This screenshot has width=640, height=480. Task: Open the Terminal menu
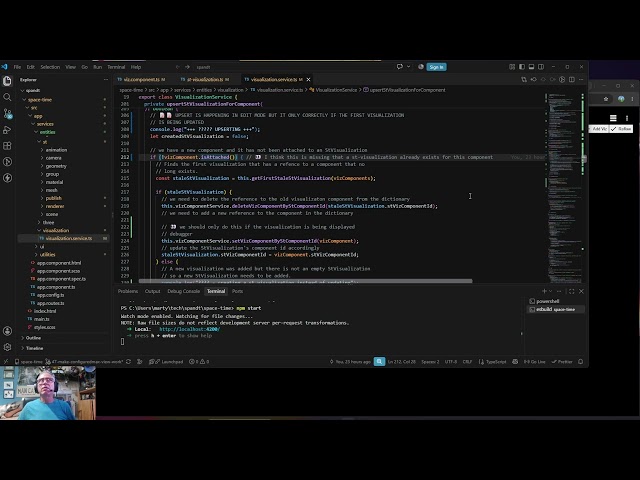(116, 67)
